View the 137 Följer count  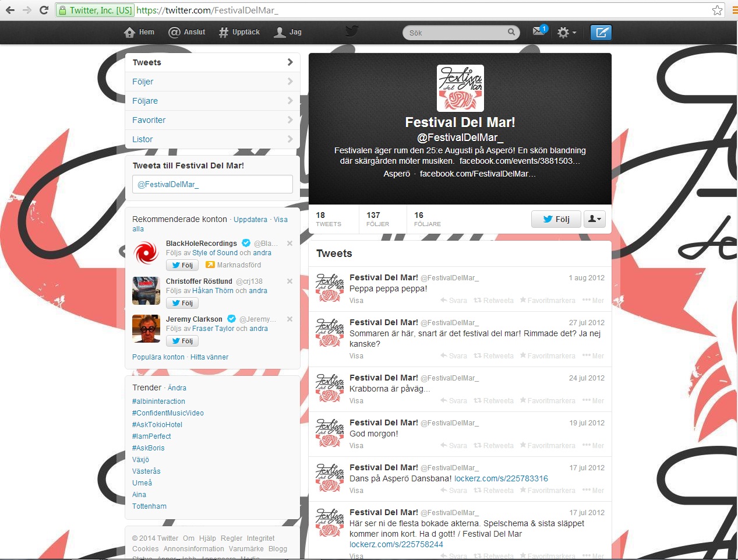point(377,219)
